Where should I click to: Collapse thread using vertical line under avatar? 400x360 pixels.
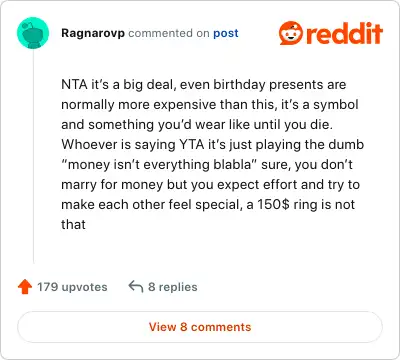(x=33, y=156)
